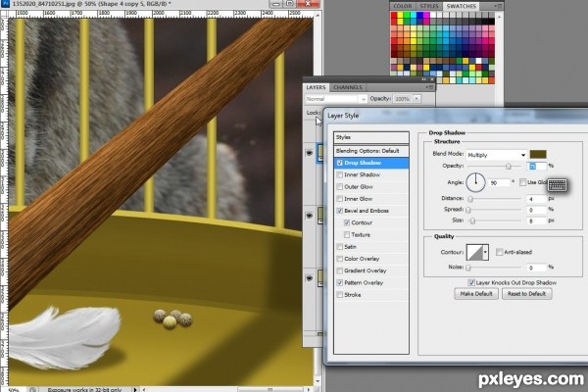This screenshot has height=392, width=588.
Task: Check the Satin style checkbox
Action: point(340,247)
